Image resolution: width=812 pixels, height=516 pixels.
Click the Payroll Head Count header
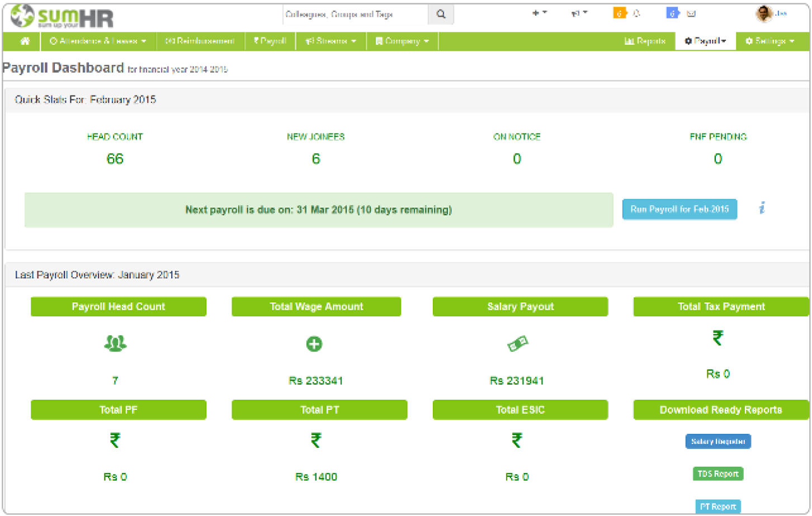click(119, 306)
